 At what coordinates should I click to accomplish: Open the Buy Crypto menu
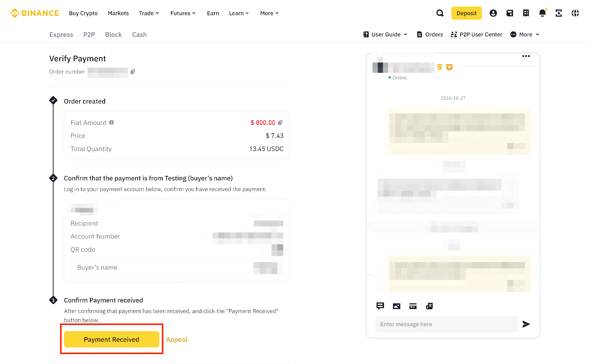(83, 13)
